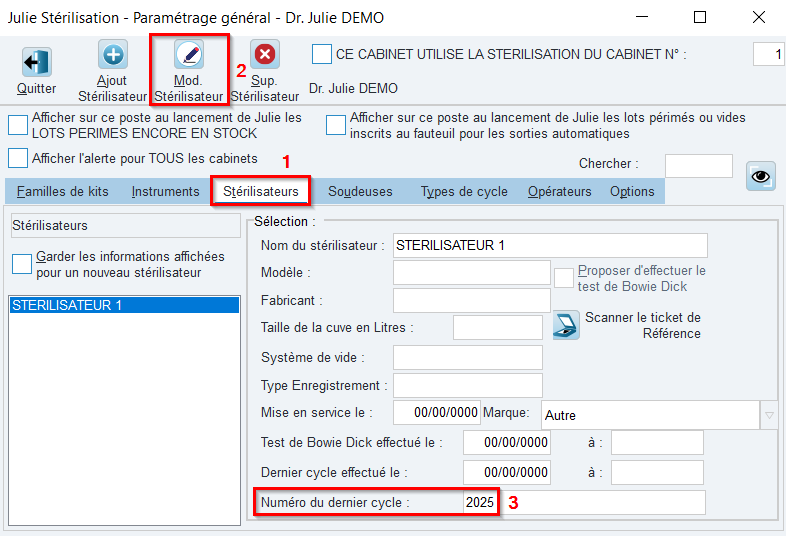Click Nom du stérilisateur field
Viewport: 786px width, 536px height.
[550, 245]
